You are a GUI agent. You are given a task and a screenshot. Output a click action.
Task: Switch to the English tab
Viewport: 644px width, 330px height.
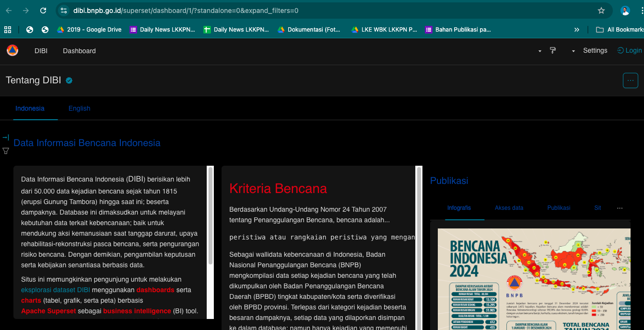pyautogui.click(x=79, y=108)
